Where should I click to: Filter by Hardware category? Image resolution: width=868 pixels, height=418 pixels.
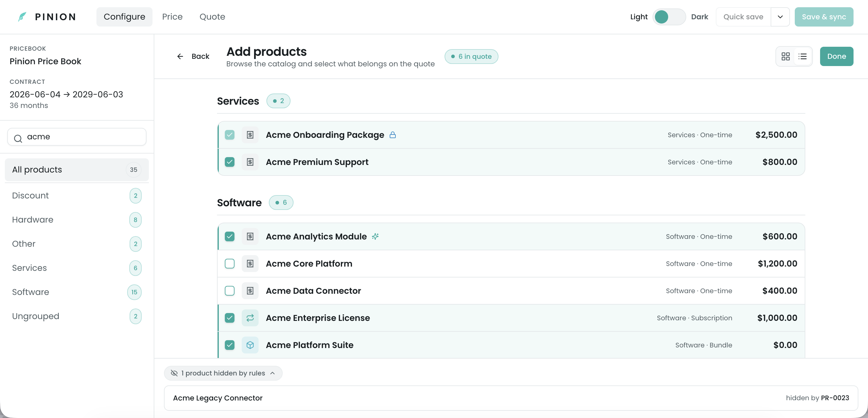pyautogui.click(x=77, y=220)
